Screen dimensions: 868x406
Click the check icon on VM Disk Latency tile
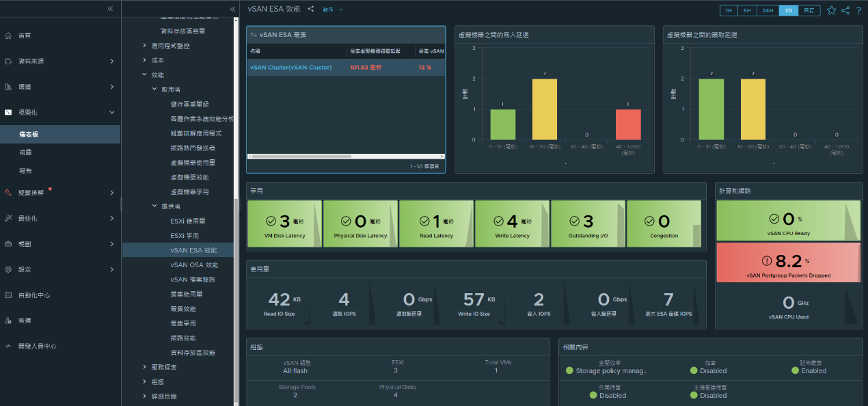[x=271, y=221]
